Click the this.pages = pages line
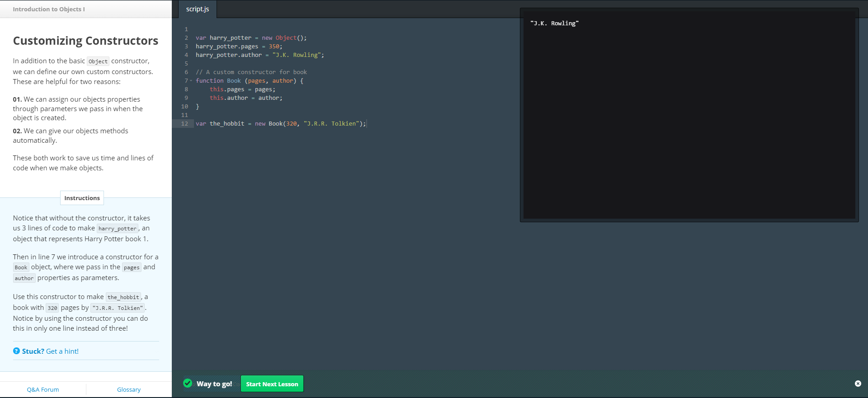The height and width of the screenshot is (398, 868). (x=242, y=89)
